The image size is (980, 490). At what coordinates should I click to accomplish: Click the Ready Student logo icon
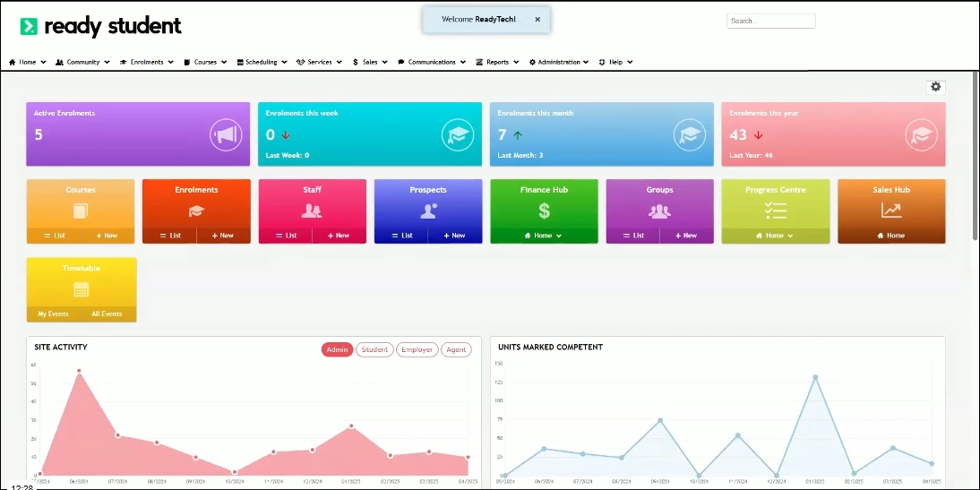29,26
